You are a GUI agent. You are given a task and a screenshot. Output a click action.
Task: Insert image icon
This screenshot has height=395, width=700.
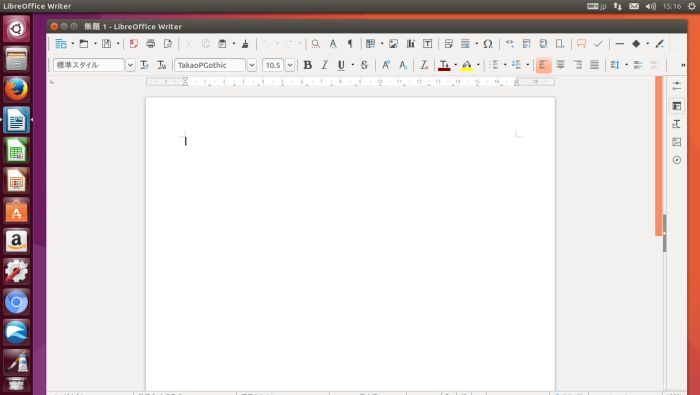pos(393,44)
